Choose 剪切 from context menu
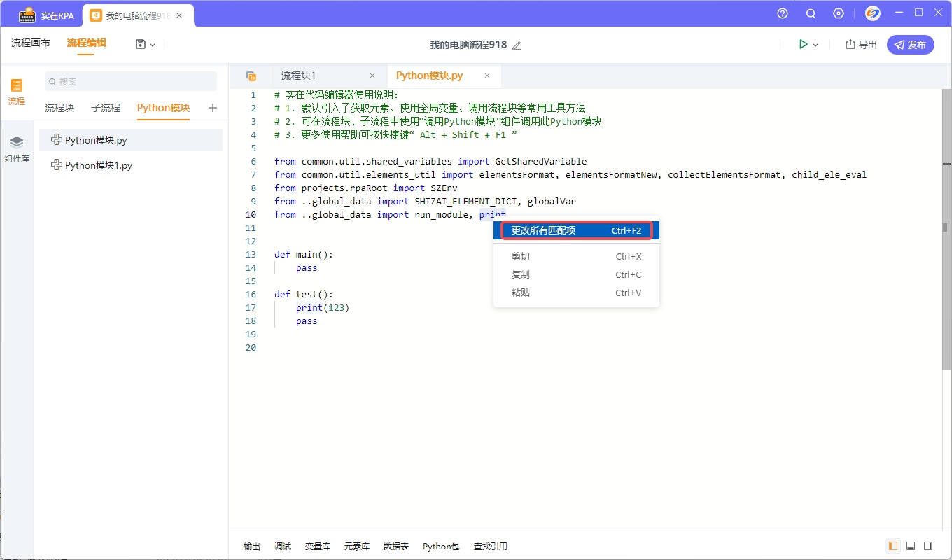 [577, 257]
